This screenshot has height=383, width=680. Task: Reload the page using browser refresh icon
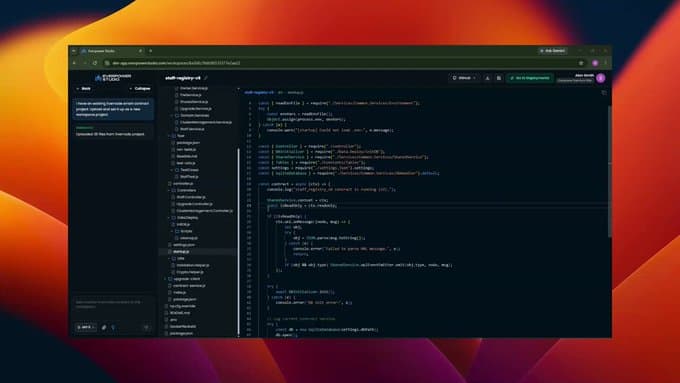pos(95,63)
